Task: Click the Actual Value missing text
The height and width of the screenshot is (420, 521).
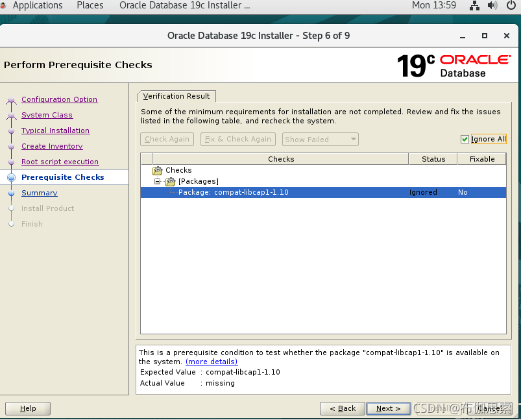Action: (x=220, y=384)
